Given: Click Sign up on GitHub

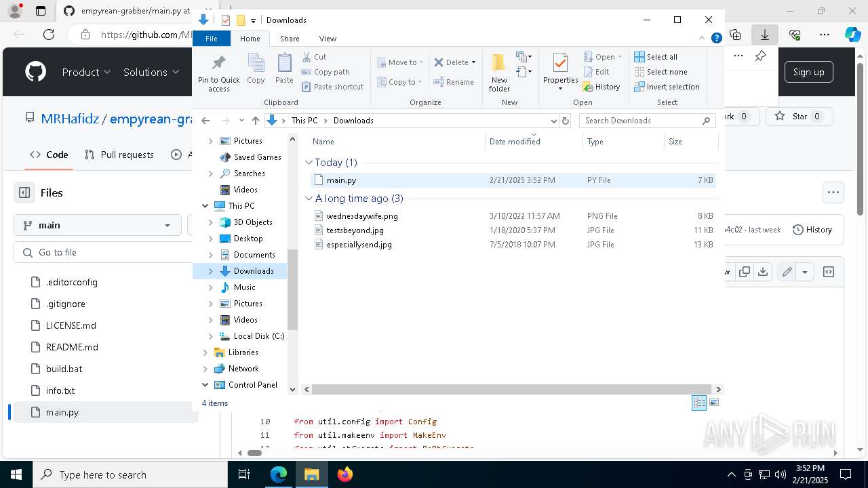Looking at the screenshot, I should [808, 72].
